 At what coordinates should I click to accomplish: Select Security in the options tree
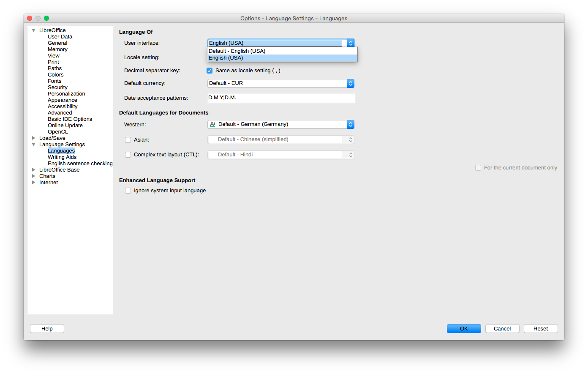57,87
